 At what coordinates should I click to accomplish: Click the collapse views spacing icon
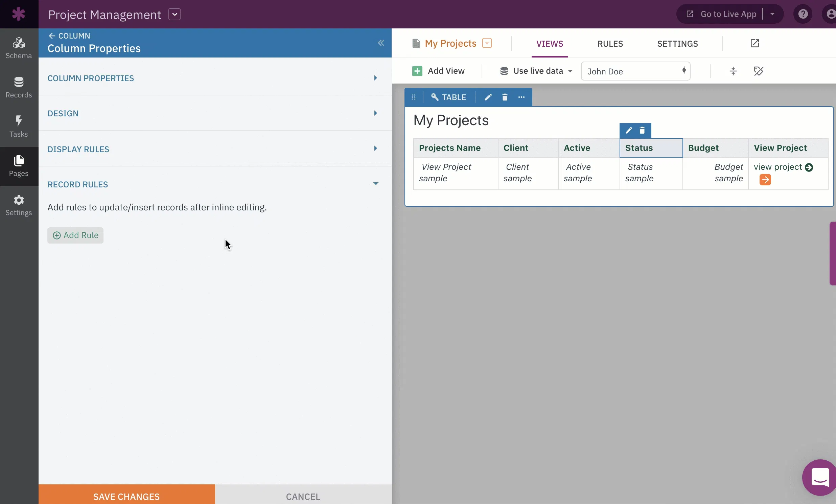click(x=733, y=71)
